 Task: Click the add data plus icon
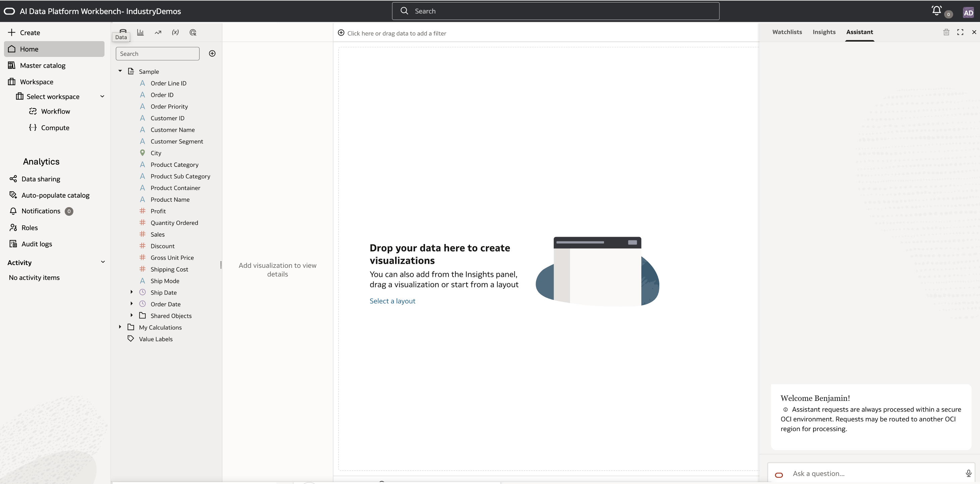click(212, 54)
